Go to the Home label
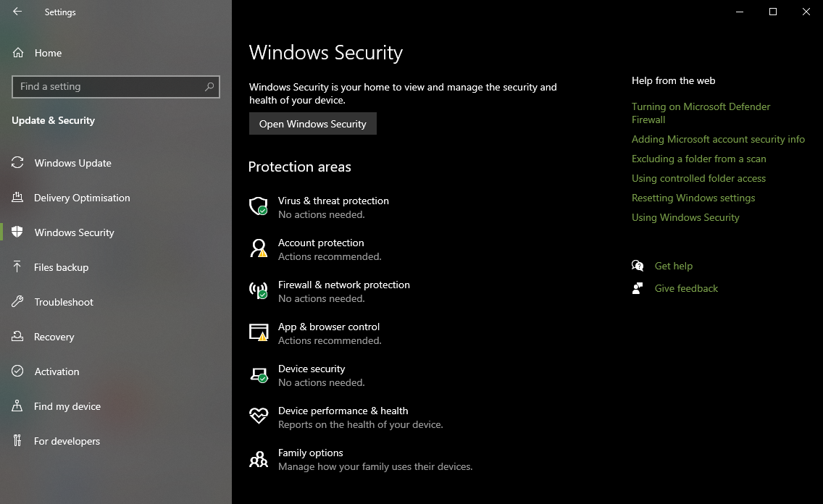Image resolution: width=823 pixels, height=504 pixels. click(x=48, y=53)
